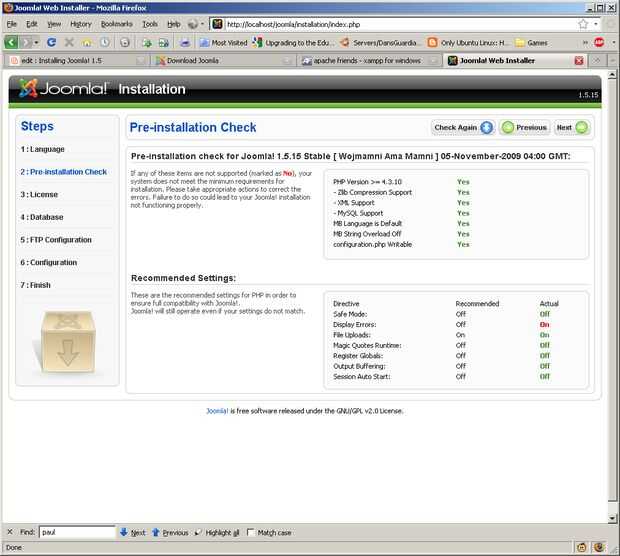
Task: Open the Back/Forward history dropdown arrow
Action: coord(36,42)
